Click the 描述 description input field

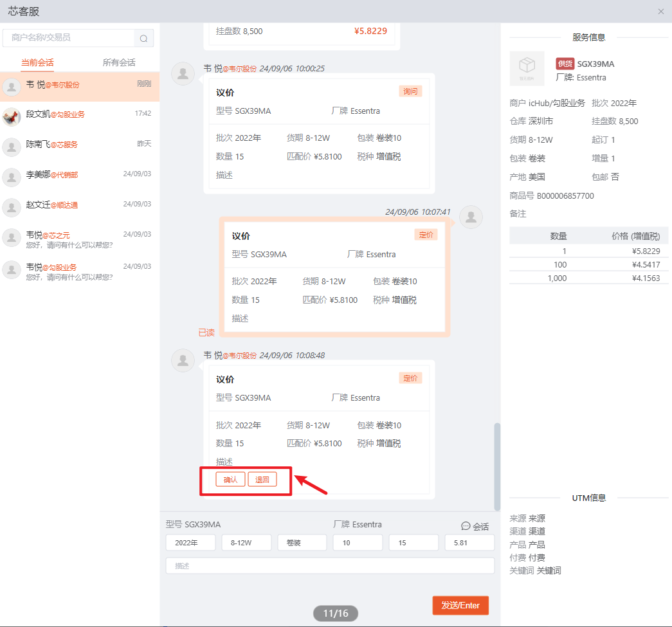(x=329, y=566)
